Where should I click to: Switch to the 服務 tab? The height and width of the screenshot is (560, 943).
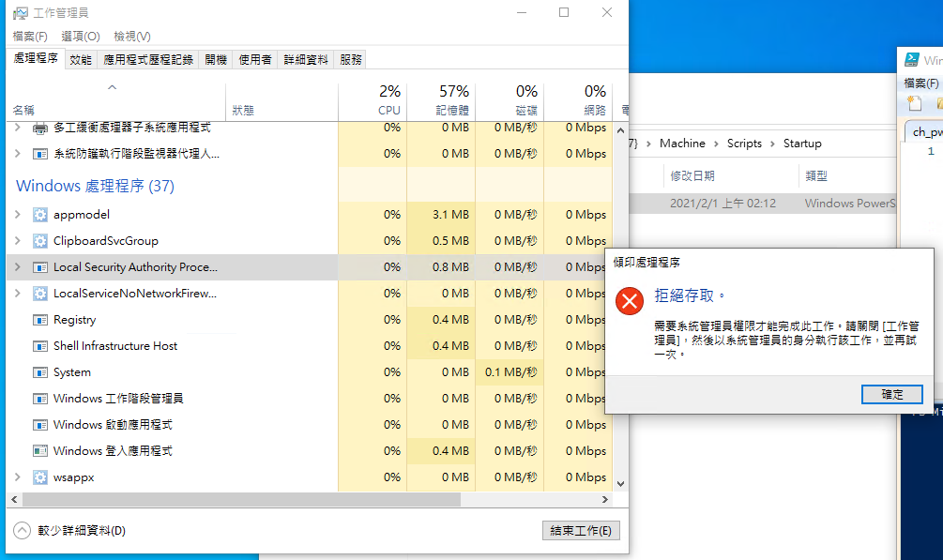tap(351, 59)
